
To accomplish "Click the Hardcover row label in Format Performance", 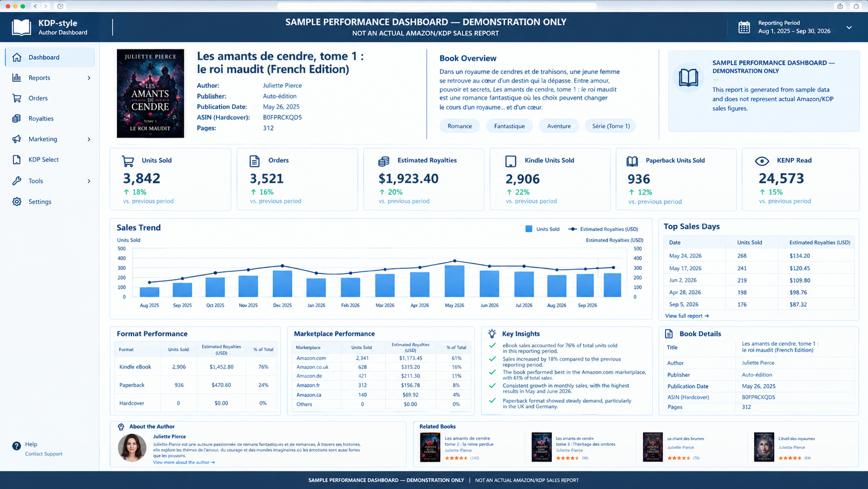I will (132, 403).
